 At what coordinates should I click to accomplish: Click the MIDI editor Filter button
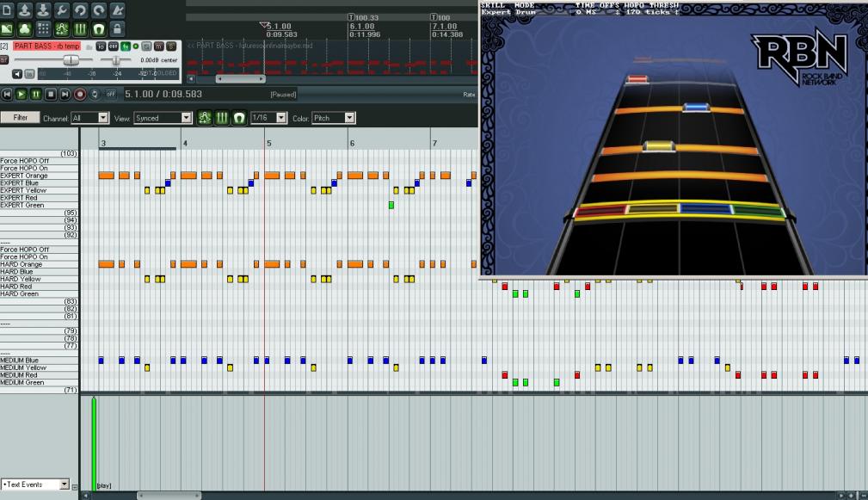(x=20, y=117)
